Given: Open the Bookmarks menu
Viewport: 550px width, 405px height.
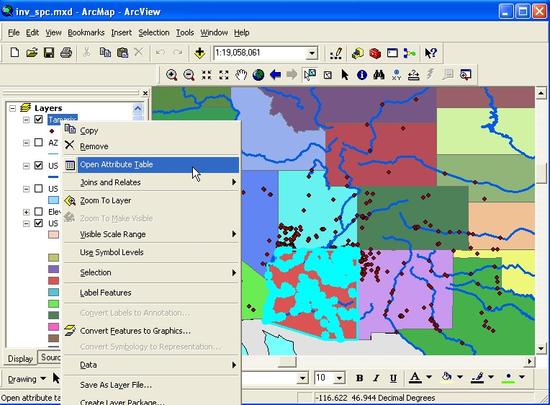Looking at the screenshot, I should pos(86,33).
